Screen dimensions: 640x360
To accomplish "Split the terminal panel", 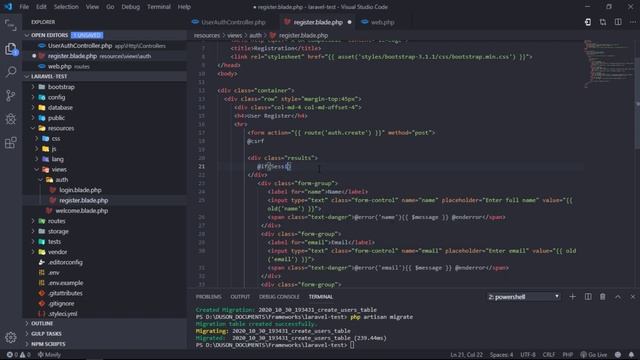I will 588,297.
